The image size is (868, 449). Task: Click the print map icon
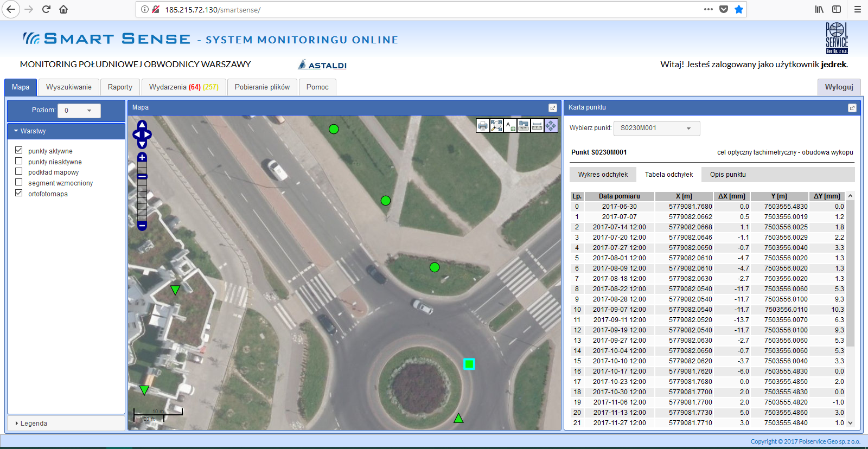click(x=483, y=126)
